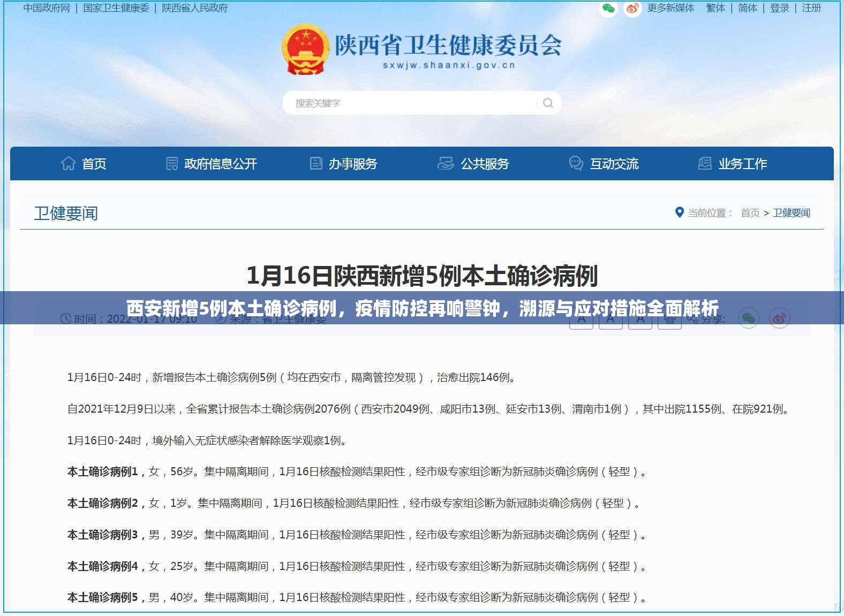
Task: Click the magnifier search icon
Action: pyautogui.click(x=548, y=103)
